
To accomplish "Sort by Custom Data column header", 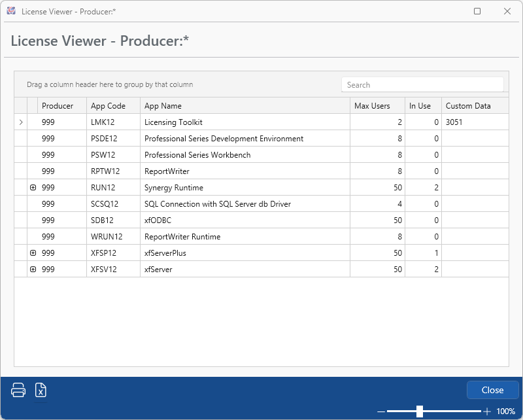I will tap(475, 106).
